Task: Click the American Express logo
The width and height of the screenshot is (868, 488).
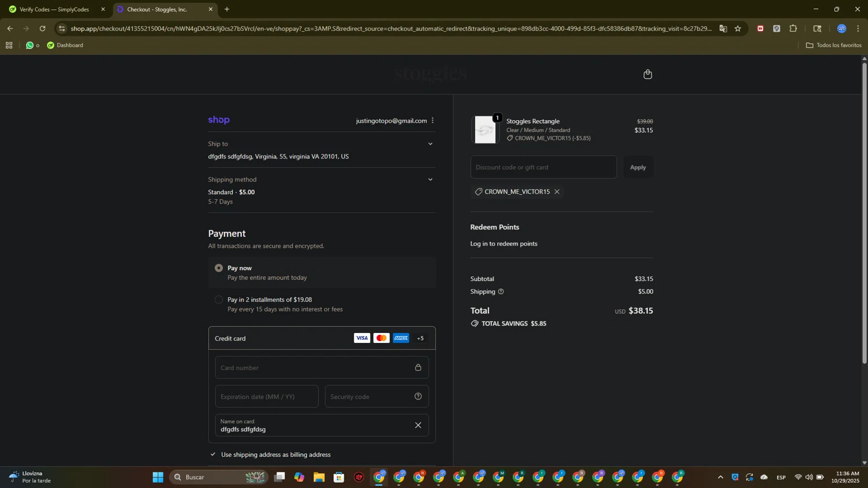Action: click(401, 338)
